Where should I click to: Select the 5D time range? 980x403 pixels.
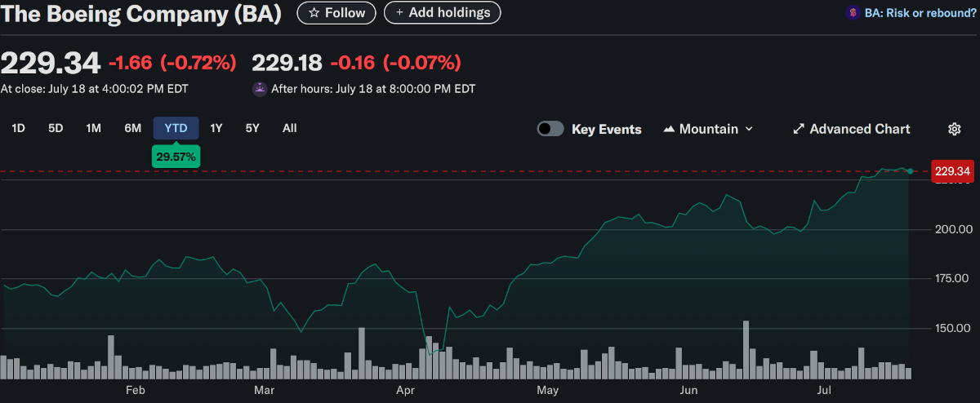point(56,128)
